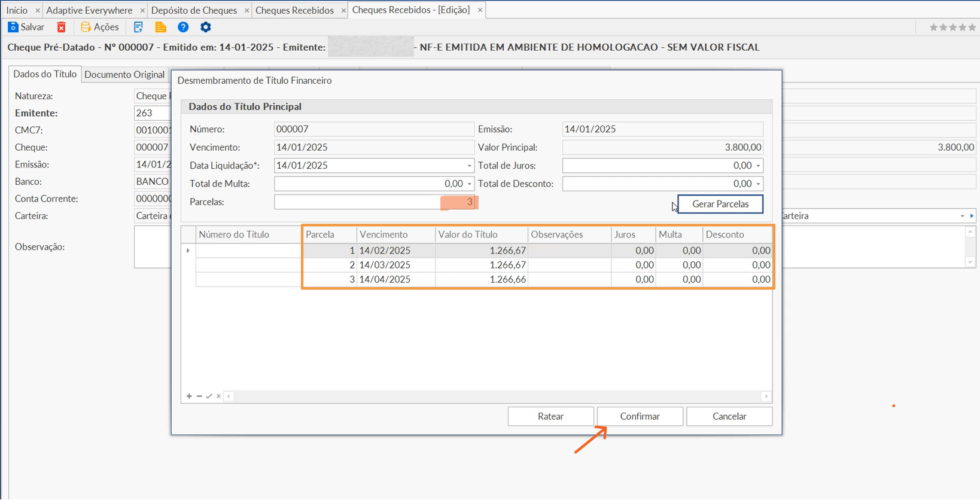
Task: Click the blue export list icon
Action: point(138,27)
